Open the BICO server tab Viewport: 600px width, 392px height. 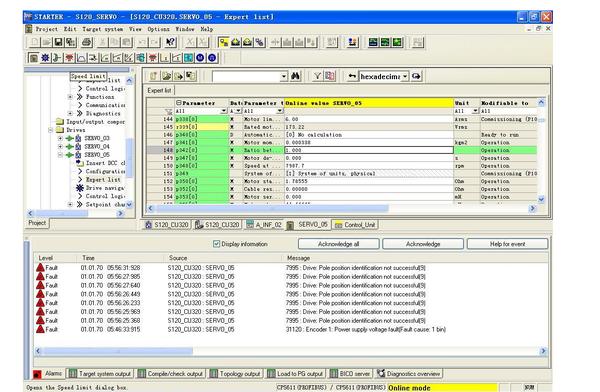[x=351, y=374]
